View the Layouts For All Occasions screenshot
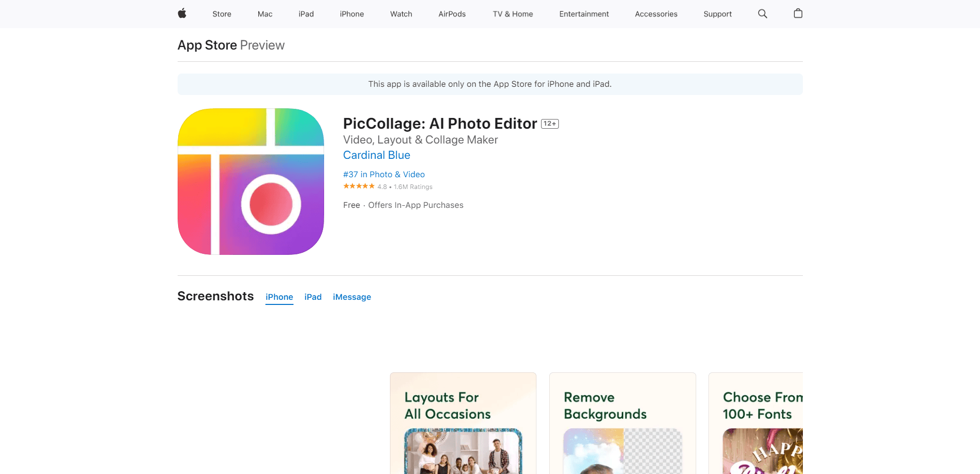The height and width of the screenshot is (474, 980). 463,423
